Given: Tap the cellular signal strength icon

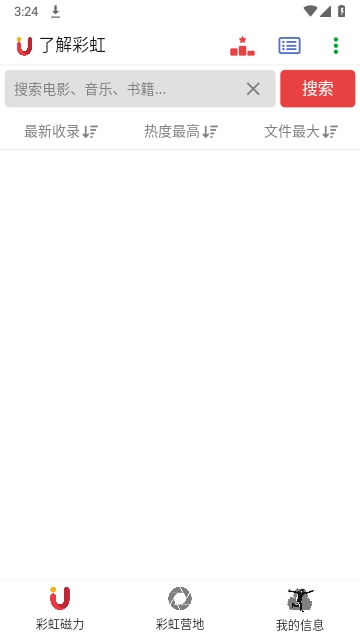Looking at the screenshot, I should pyautogui.click(x=325, y=11).
